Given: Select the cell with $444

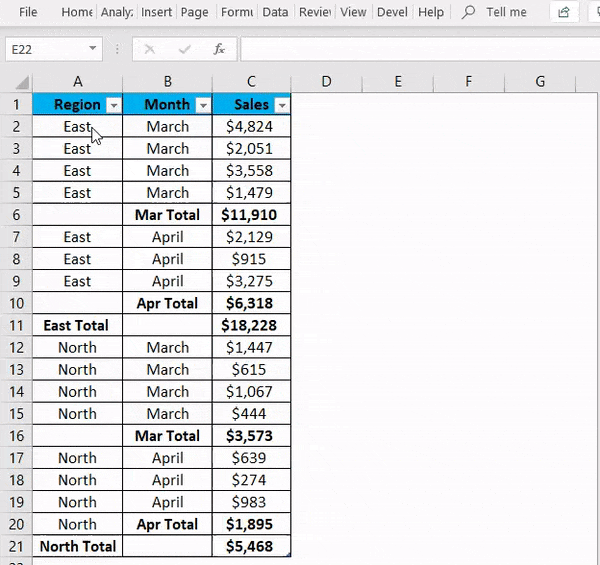Looking at the screenshot, I should [251, 414].
